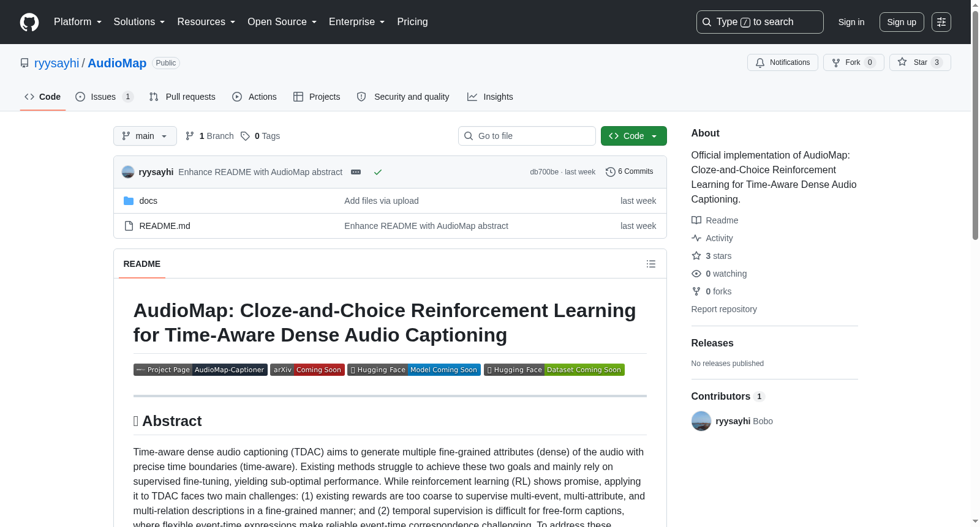Open the AudioMap repository name link
Viewport: 980px width, 527px height.
click(117, 63)
